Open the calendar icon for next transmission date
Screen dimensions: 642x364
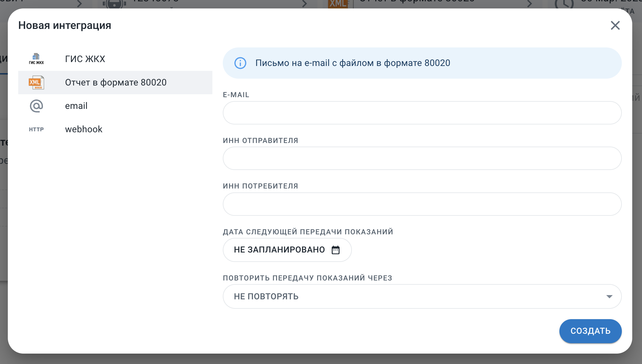click(336, 250)
